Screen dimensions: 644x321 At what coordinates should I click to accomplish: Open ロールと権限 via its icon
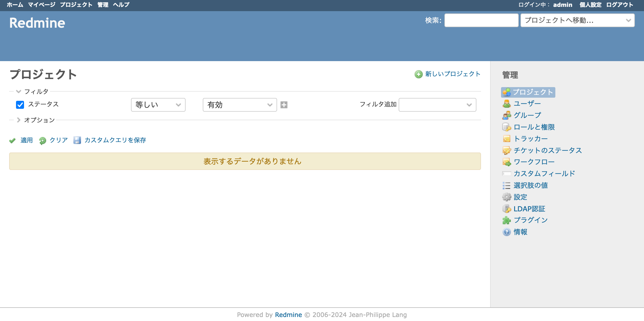[507, 127]
